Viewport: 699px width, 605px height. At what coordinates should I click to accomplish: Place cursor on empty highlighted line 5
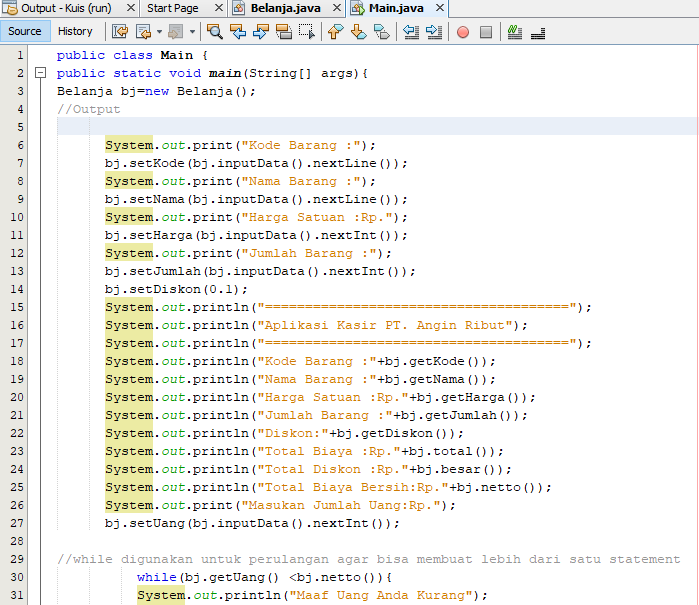(376, 127)
